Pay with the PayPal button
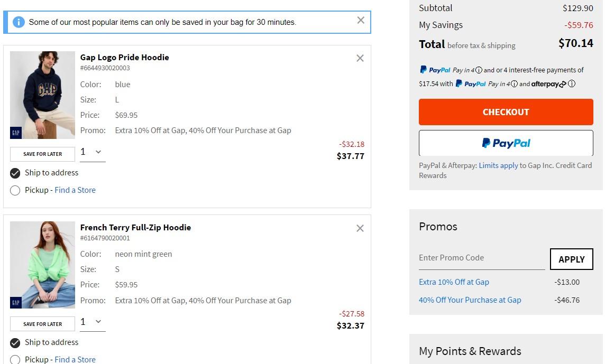The width and height of the screenshot is (605, 364). click(x=506, y=143)
